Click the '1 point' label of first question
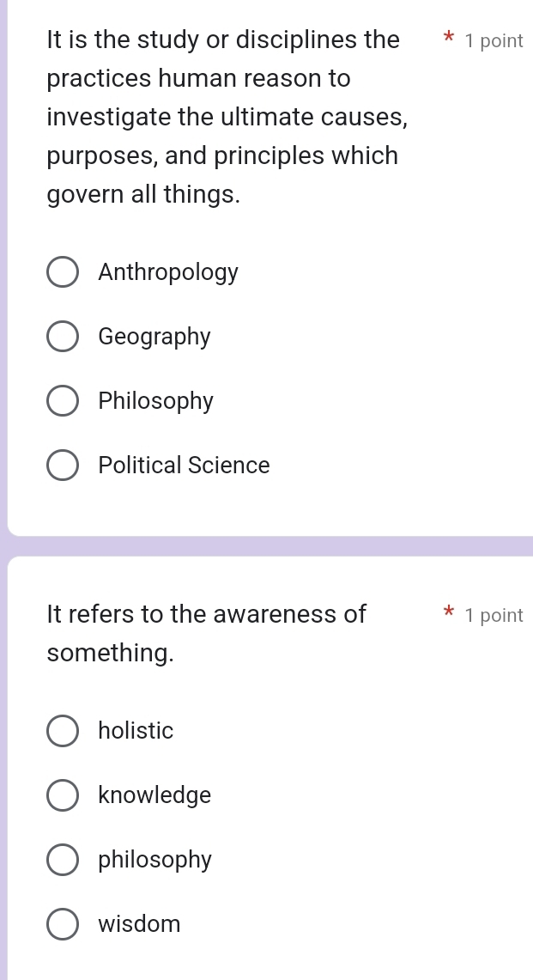Screen dimensions: 533x980 [x=494, y=41]
